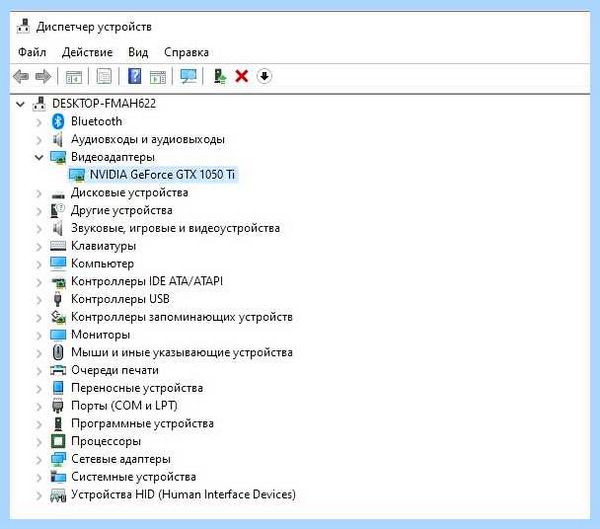Click the port icon beside Порты (COM и LPT)

(x=58, y=406)
